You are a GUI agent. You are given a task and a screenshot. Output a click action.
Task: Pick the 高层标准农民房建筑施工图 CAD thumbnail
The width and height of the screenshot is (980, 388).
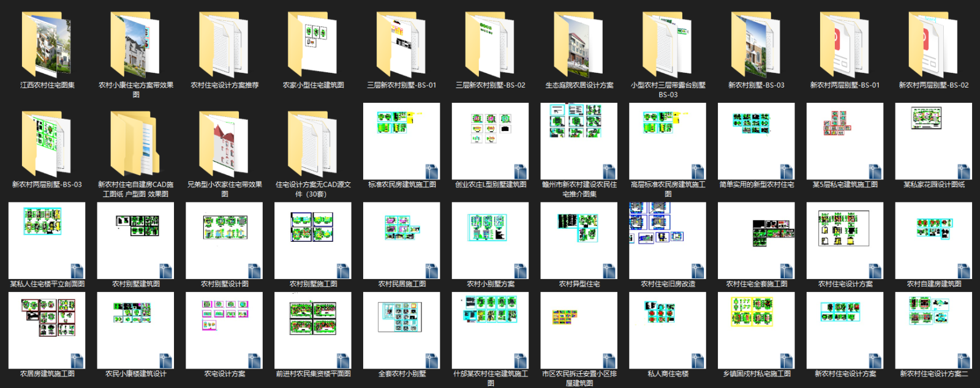tap(668, 141)
